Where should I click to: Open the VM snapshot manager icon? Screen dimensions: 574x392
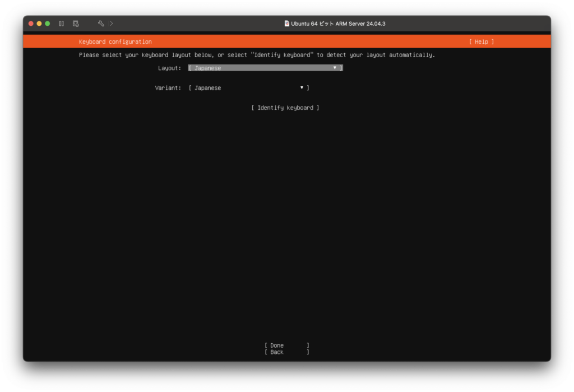76,24
